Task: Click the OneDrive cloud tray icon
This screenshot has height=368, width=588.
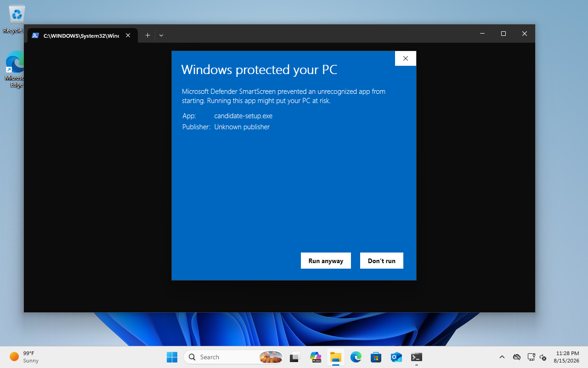Action: pyautogui.click(x=517, y=357)
